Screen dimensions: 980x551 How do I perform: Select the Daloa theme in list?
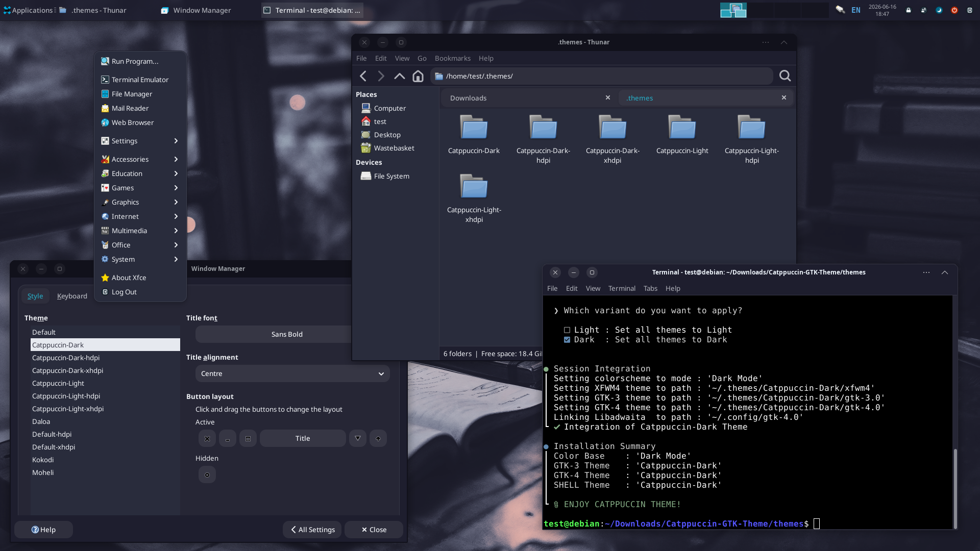click(x=105, y=421)
